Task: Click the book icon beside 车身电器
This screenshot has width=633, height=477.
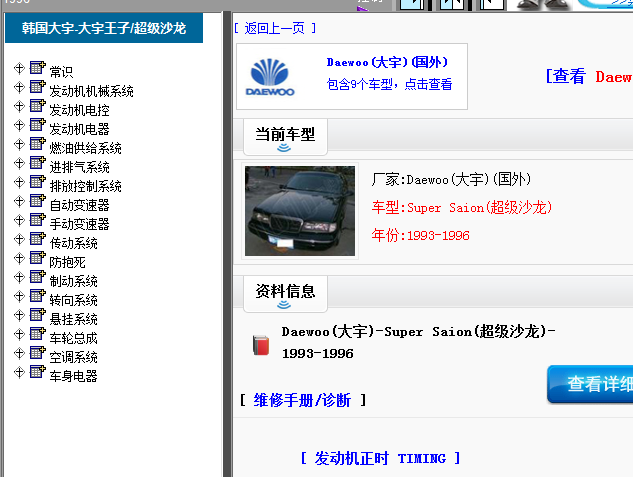Action: tap(38, 371)
